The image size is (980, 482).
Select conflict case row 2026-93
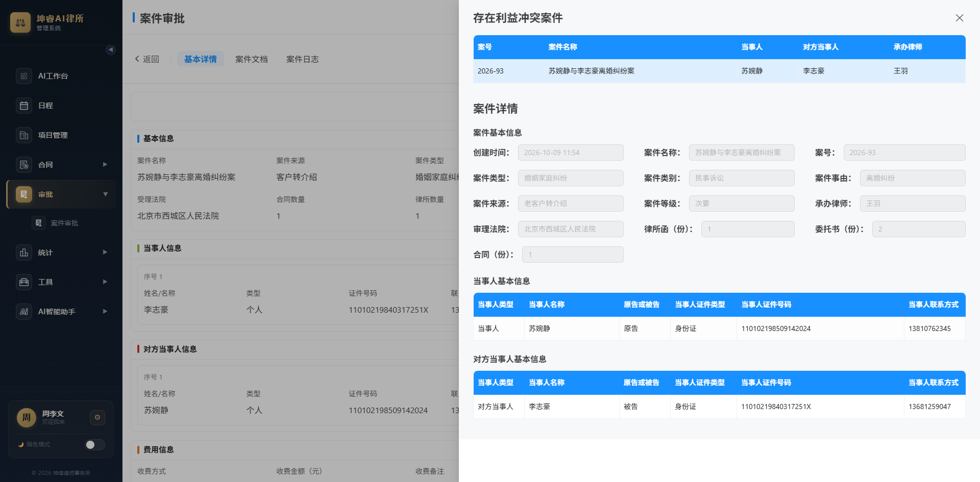point(719,71)
